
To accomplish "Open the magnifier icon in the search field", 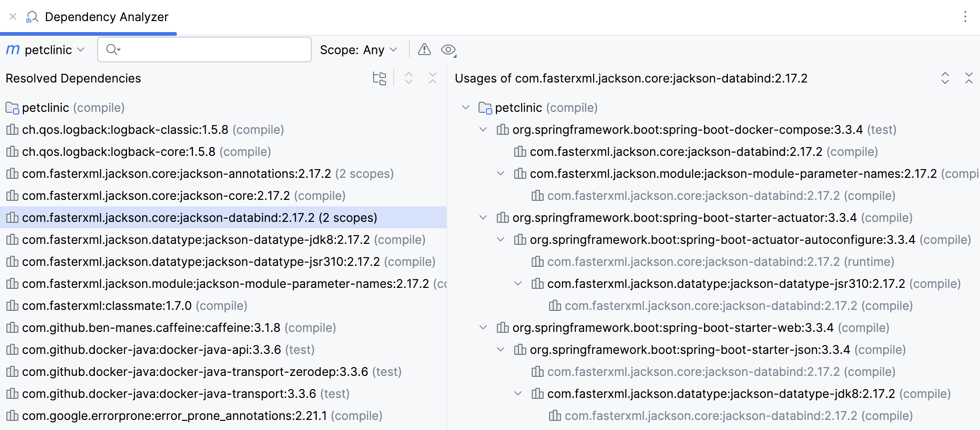I will point(111,49).
